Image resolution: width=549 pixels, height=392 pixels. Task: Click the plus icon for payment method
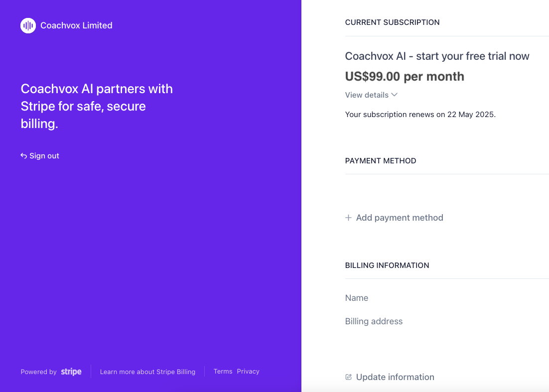[348, 218]
